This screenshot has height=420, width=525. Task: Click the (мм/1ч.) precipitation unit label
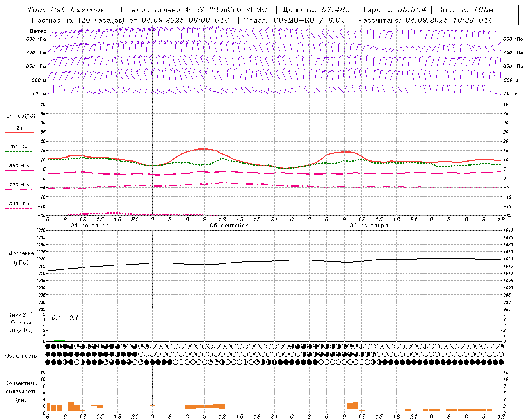coord(21,330)
